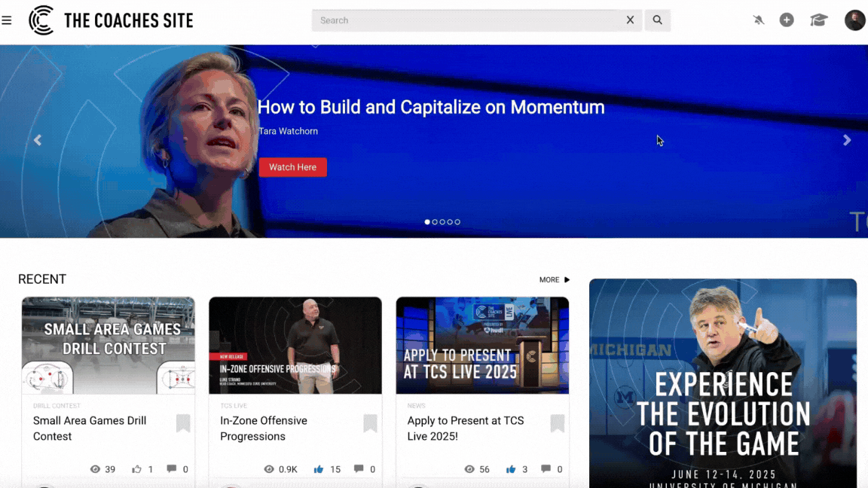868x488 pixels.
Task: Click into the Search input field
Action: [467, 20]
